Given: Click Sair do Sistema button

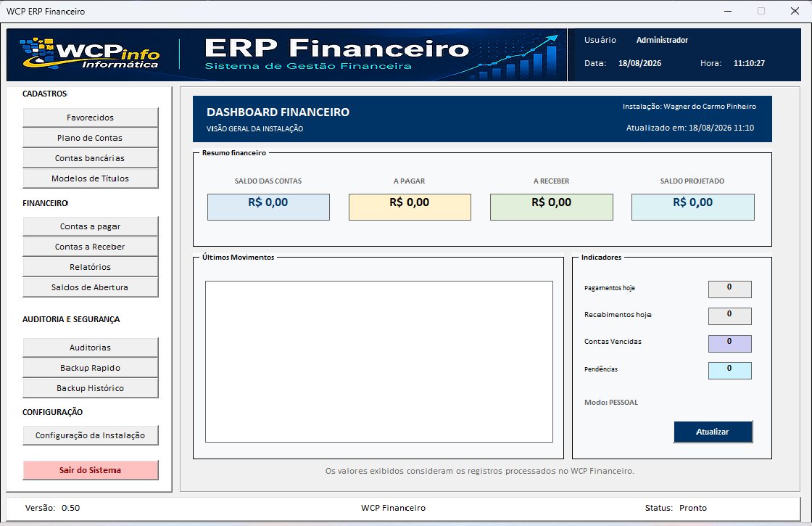Looking at the screenshot, I should (90, 470).
